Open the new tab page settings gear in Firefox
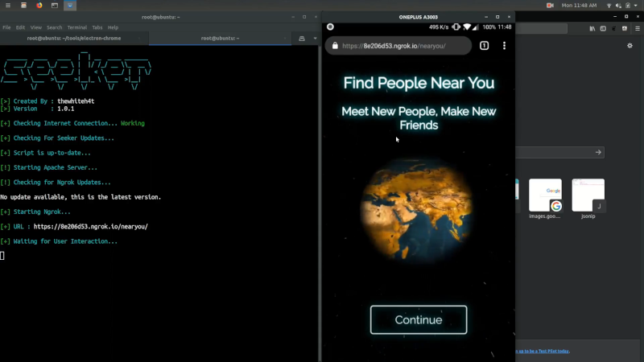This screenshot has height=362, width=644. pyautogui.click(x=630, y=46)
